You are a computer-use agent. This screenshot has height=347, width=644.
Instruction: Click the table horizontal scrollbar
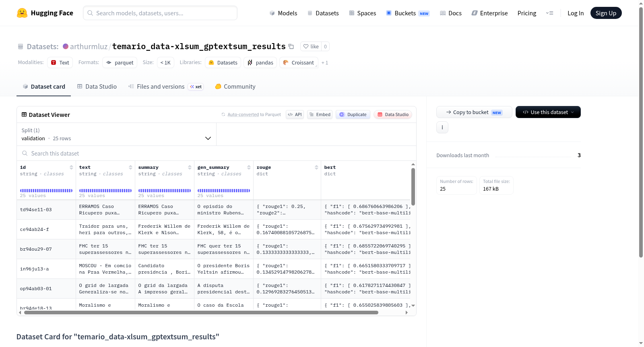point(201,312)
